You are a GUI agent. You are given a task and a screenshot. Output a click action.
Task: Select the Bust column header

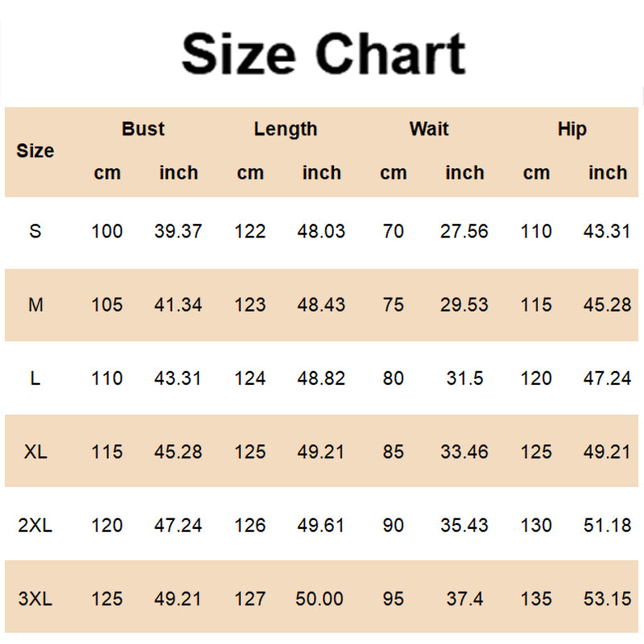point(143,129)
